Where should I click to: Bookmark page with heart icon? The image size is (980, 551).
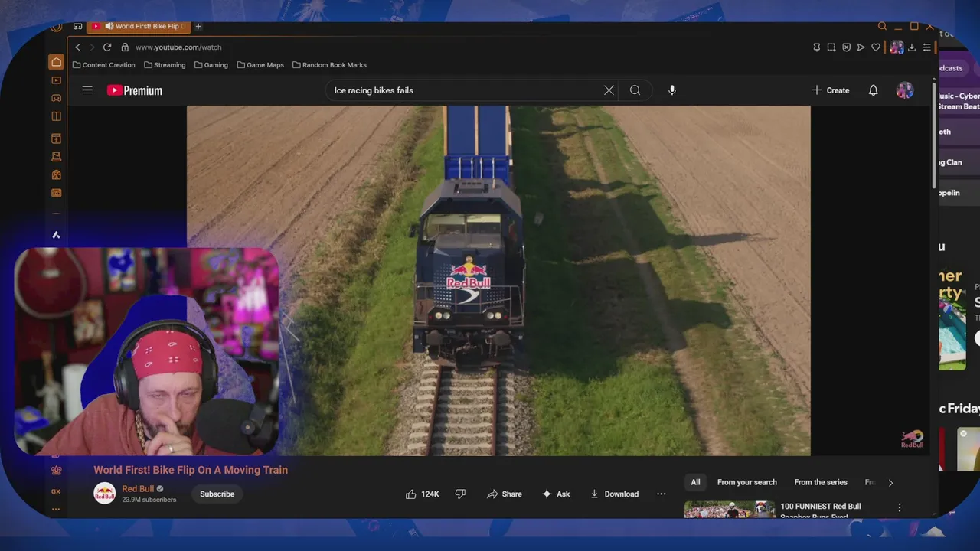[876, 47]
